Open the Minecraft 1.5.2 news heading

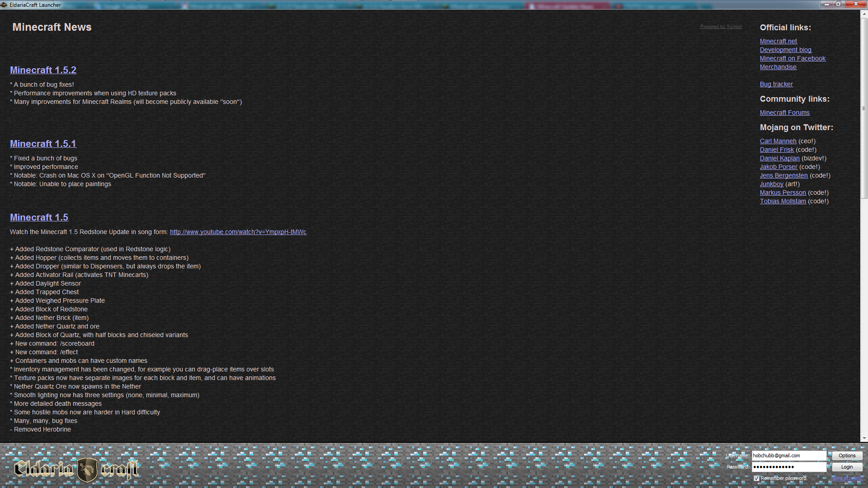(43, 70)
